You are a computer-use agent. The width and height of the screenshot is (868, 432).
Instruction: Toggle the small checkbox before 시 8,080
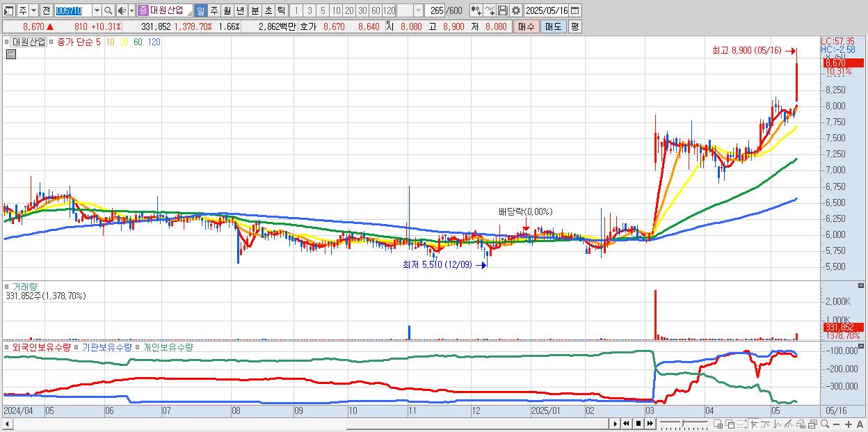(387, 23)
